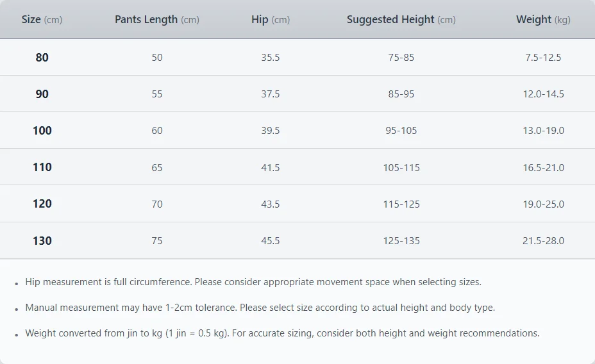This screenshot has width=595, height=364.
Task: Click the hip full circumference note
Action: click(x=253, y=282)
